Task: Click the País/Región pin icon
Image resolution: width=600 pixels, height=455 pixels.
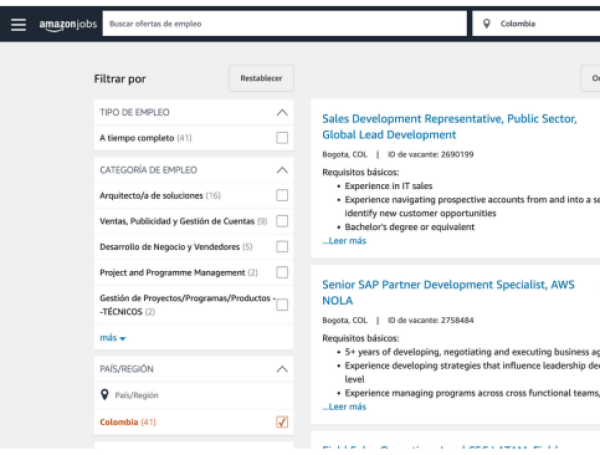Action: point(105,395)
